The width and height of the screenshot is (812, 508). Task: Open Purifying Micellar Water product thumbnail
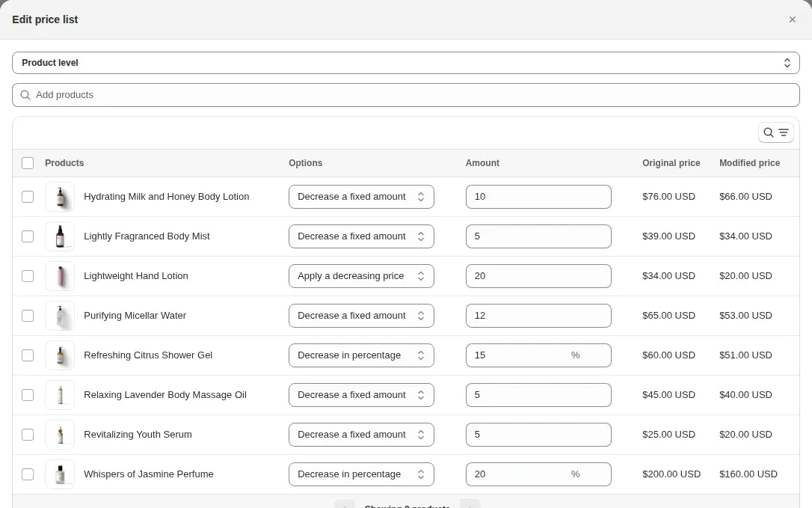pos(60,316)
